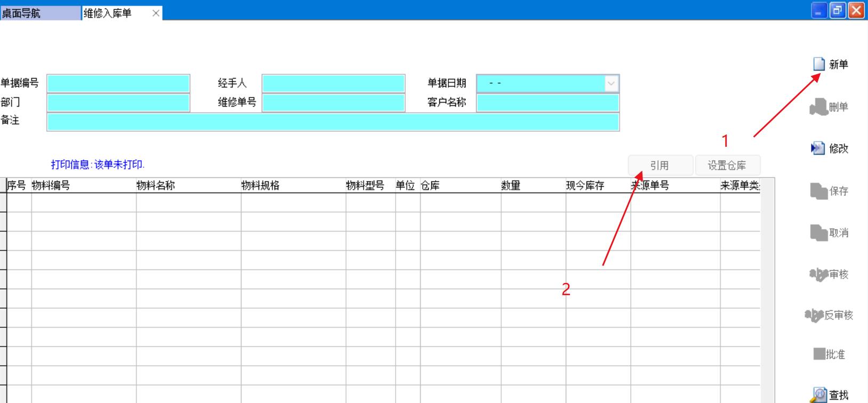This screenshot has height=403, width=868.
Task: Click the 删单 delete document icon
Action: click(x=818, y=107)
